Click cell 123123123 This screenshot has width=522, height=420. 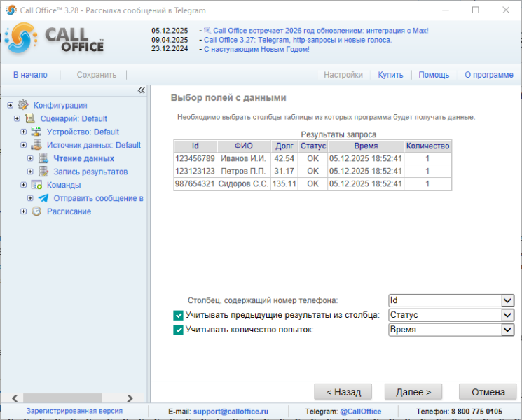[195, 171]
